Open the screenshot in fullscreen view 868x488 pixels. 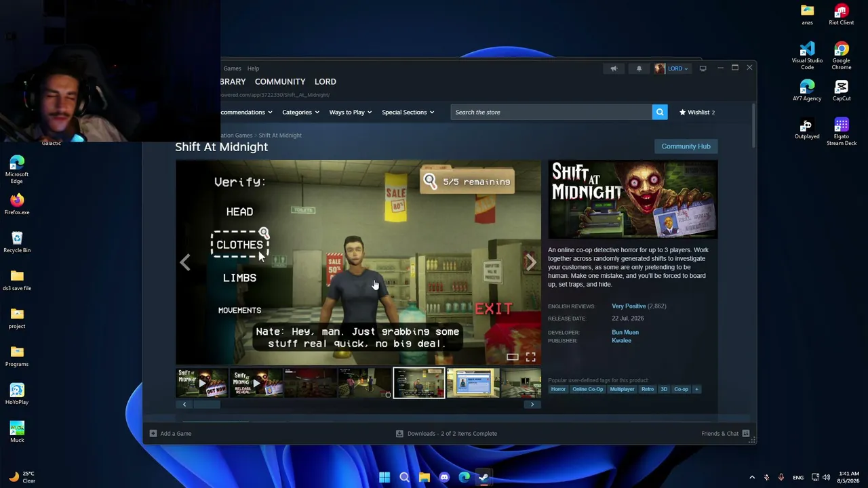(530, 357)
